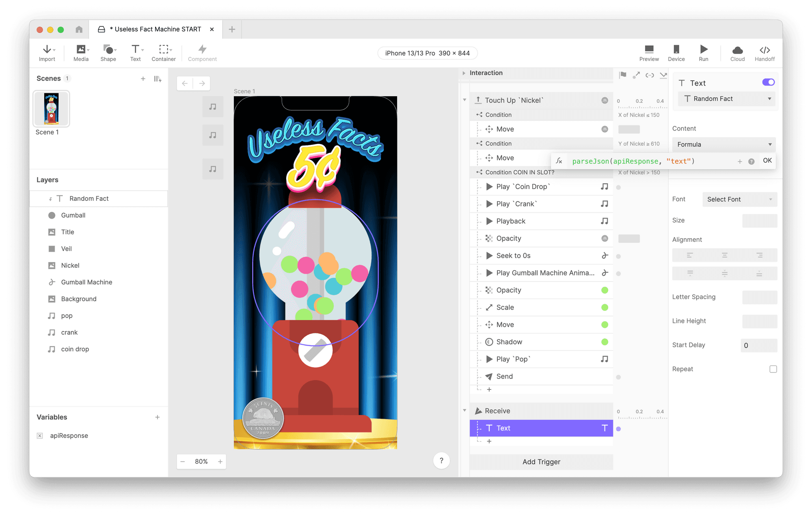812x516 pixels.
Task: Click the Add Trigger button
Action: point(541,462)
